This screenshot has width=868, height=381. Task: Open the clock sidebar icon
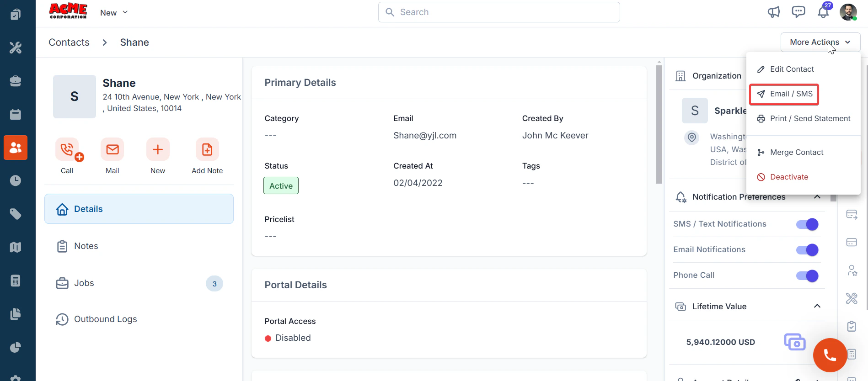16,180
